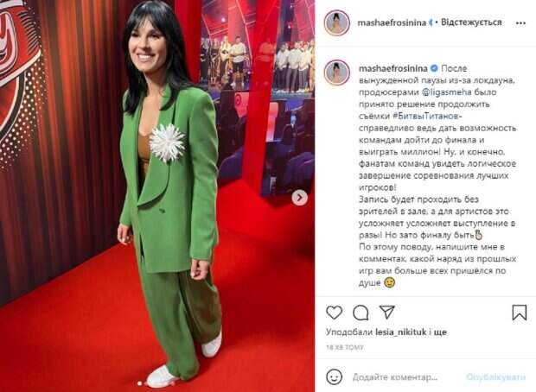Open comments via speech bubble icon

(361, 313)
